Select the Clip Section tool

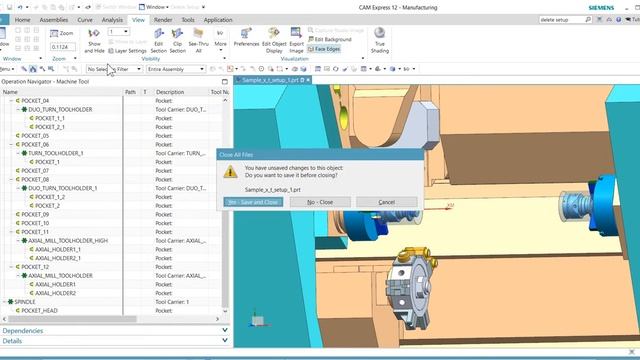(x=178, y=41)
